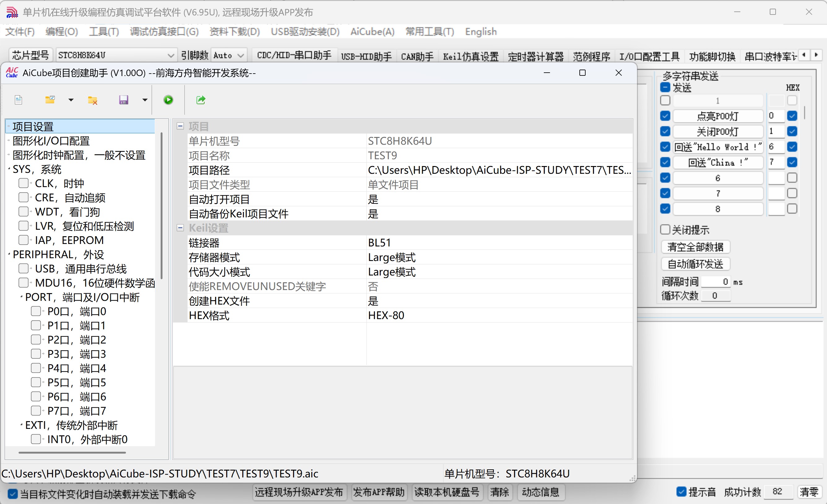
Task: Collapse the PORT, 端口及I/O口中断 node
Action: click(21, 297)
